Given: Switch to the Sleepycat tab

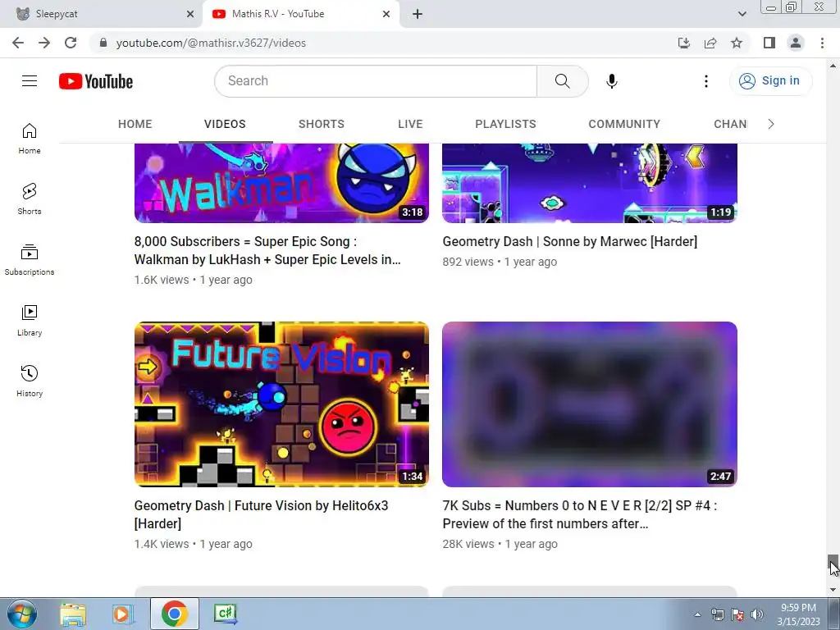Looking at the screenshot, I should [102, 14].
